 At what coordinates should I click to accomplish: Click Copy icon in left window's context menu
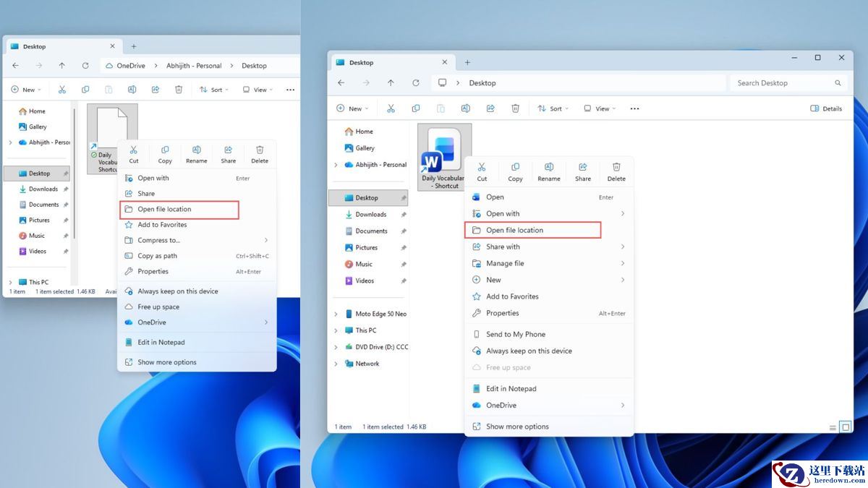click(x=165, y=154)
